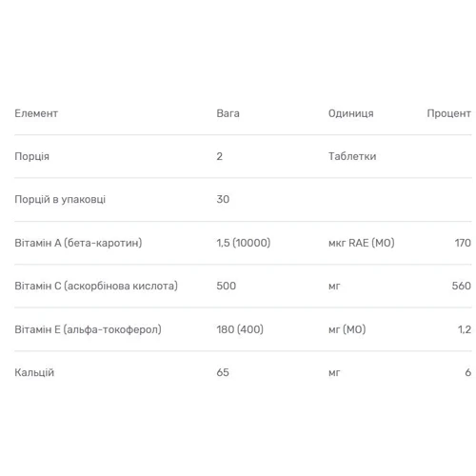Click the Одиниця column header
Screen dimensions: 476x476
click(x=350, y=113)
